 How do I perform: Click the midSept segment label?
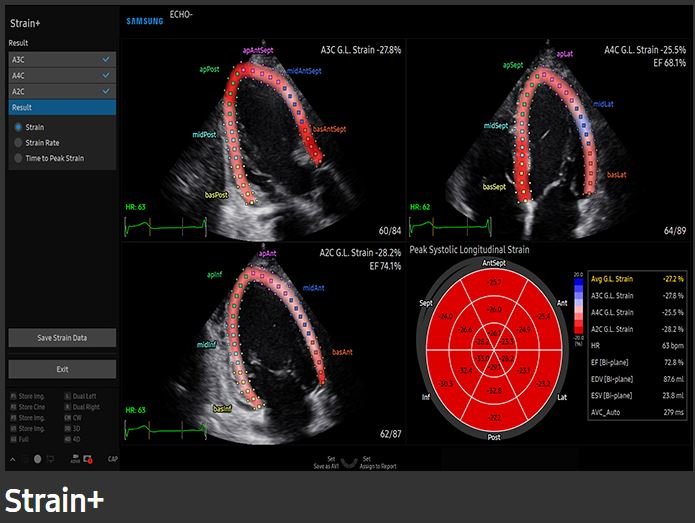496,125
